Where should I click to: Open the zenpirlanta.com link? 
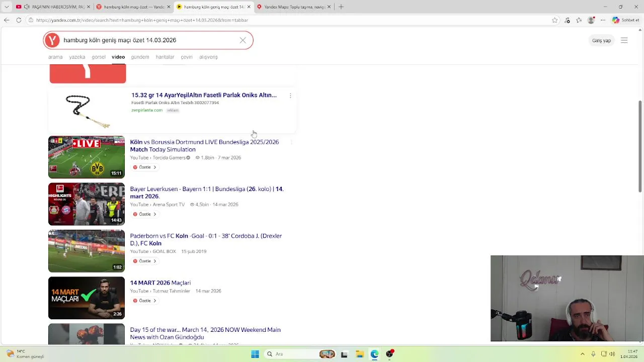(x=147, y=110)
